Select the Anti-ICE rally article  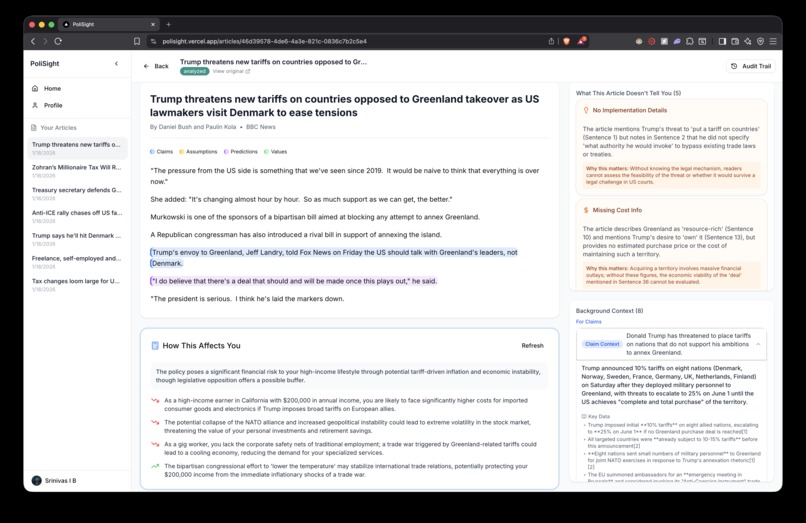(x=77, y=216)
